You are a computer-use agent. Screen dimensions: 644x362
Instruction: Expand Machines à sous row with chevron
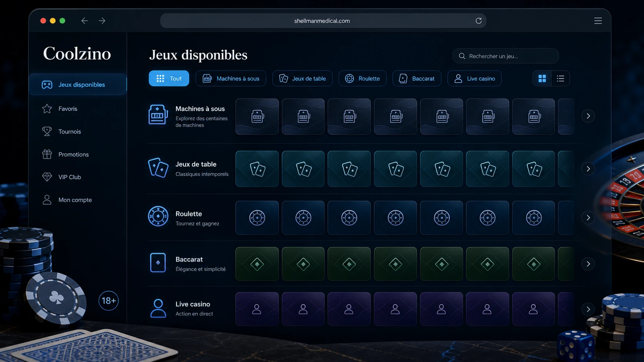pos(588,116)
